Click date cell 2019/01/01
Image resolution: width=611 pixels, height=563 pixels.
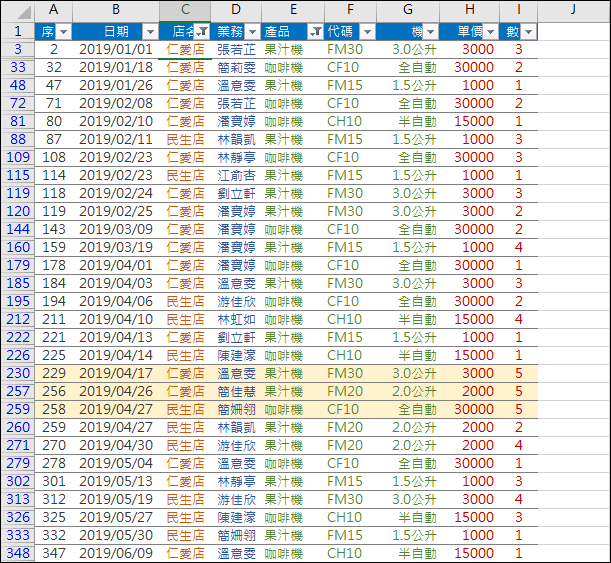point(116,49)
